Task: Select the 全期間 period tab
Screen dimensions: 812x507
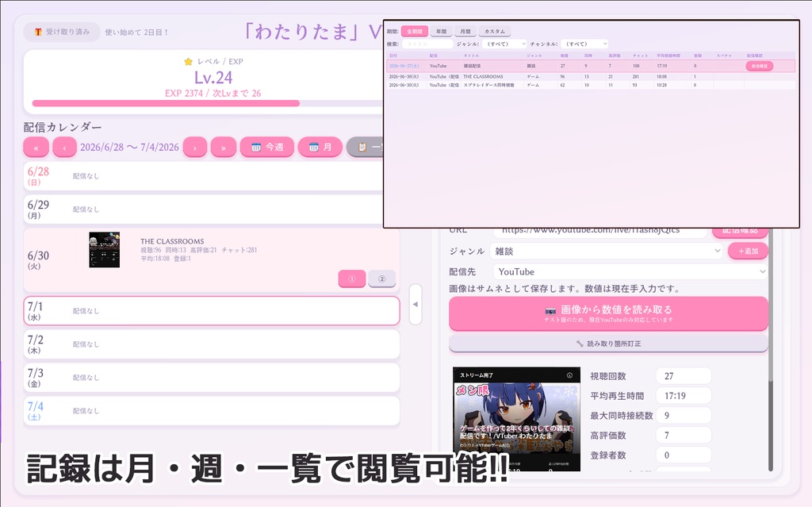Action: point(414,31)
